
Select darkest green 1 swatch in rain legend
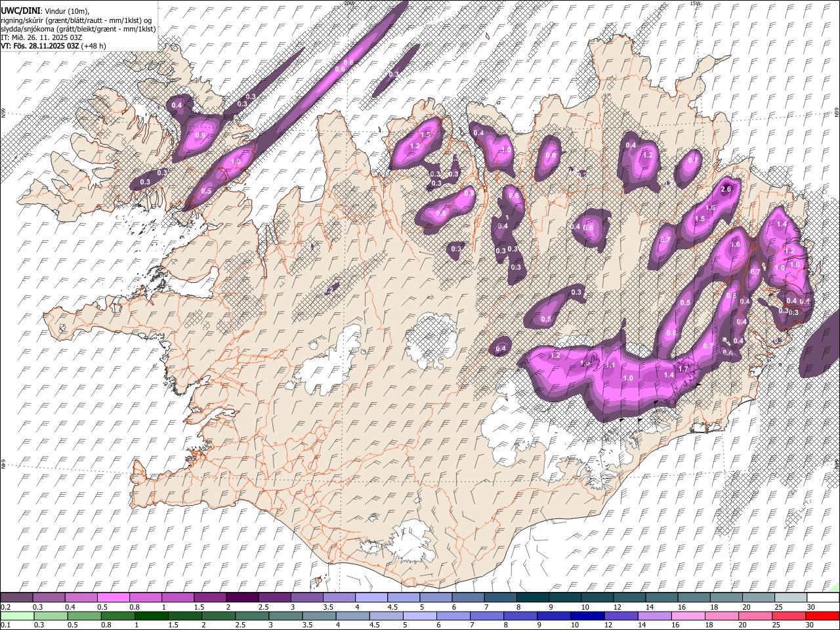point(151,616)
